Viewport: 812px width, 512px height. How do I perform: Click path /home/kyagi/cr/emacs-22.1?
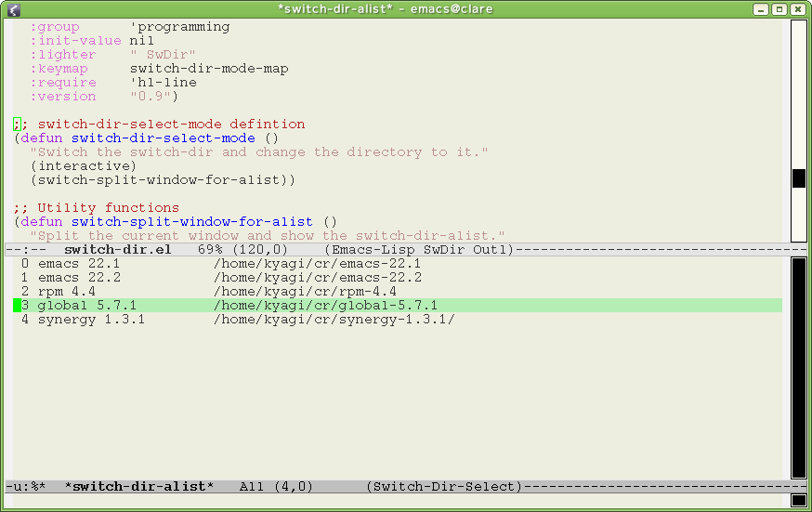(x=318, y=264)
